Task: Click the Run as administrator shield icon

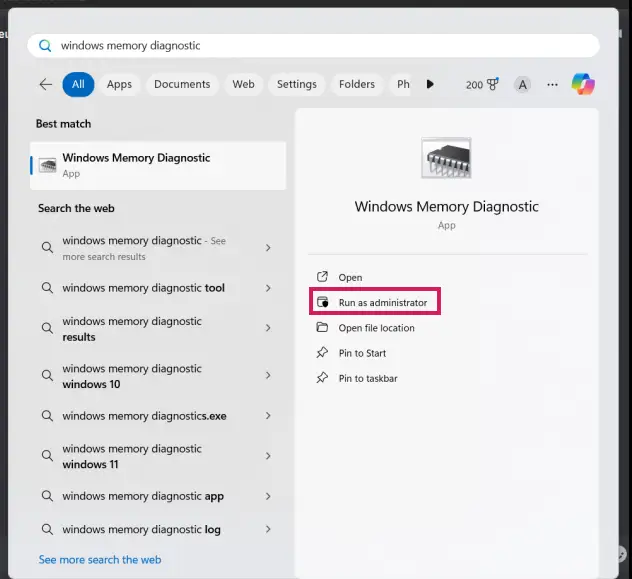Action: [322, 302]
